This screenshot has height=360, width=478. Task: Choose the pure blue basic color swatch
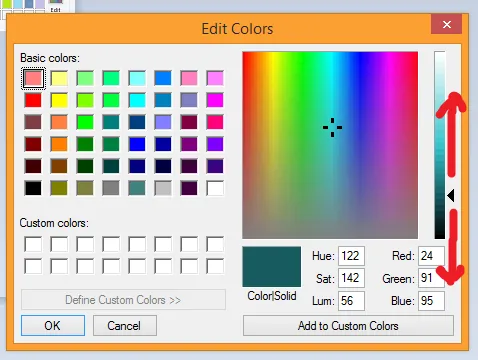(x=137, y=144)
